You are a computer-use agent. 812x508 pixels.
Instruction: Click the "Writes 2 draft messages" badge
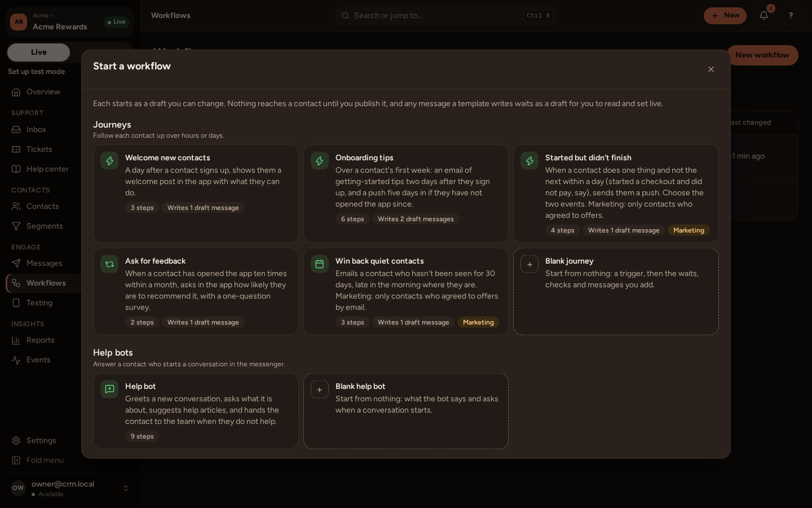(416, 220)
